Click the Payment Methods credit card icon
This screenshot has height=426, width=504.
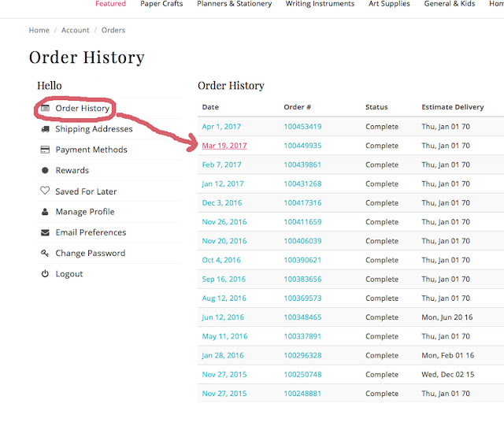(45, 150)
